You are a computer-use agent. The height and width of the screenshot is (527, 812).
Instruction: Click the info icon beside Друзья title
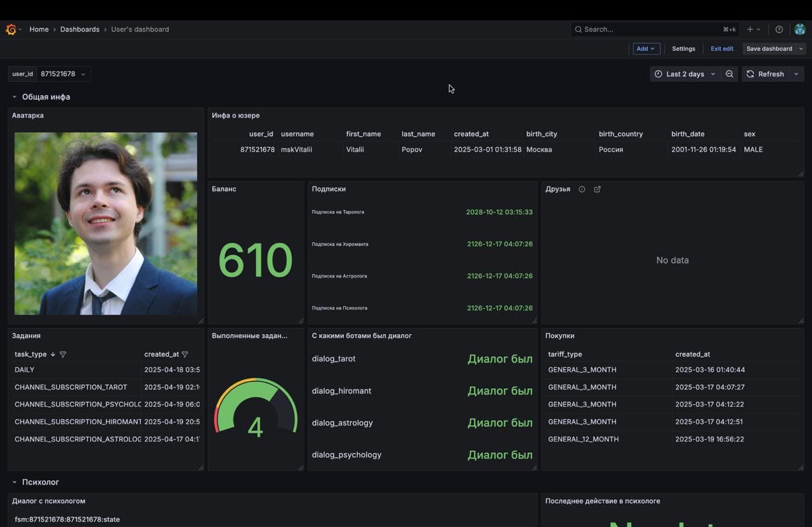582,189
